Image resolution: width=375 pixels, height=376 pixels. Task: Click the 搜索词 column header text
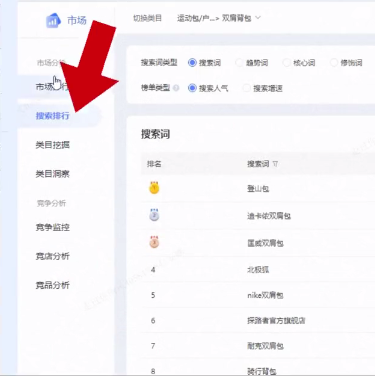(x=258, y=164)
